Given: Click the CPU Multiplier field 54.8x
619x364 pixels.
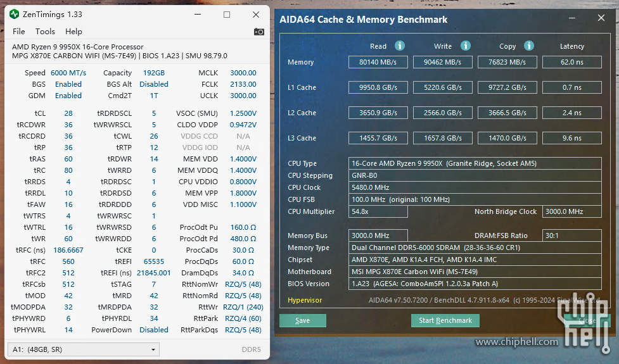Looking at the screenshot, I should (378, 211).
